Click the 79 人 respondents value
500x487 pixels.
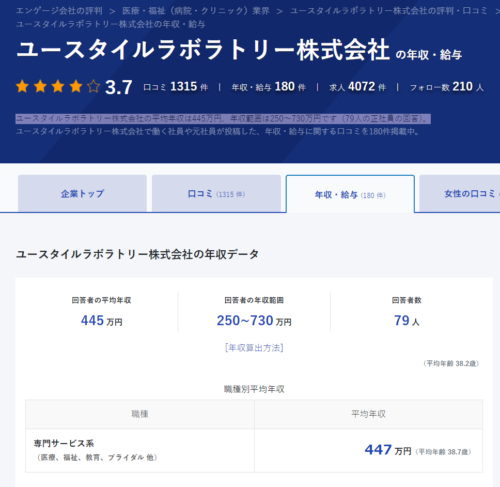click(x=407, y=321)
